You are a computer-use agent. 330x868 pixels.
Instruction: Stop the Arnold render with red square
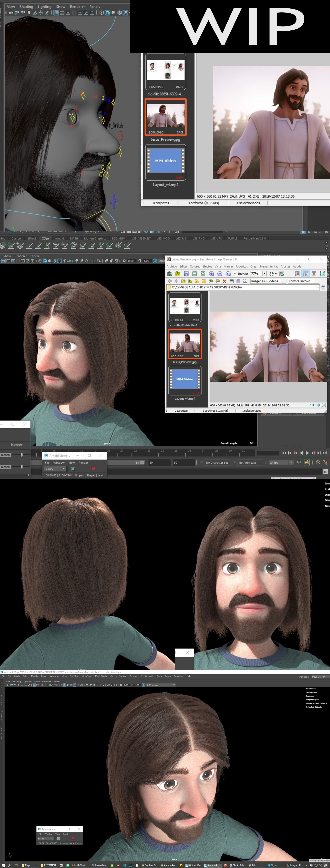tap(93, 468)
